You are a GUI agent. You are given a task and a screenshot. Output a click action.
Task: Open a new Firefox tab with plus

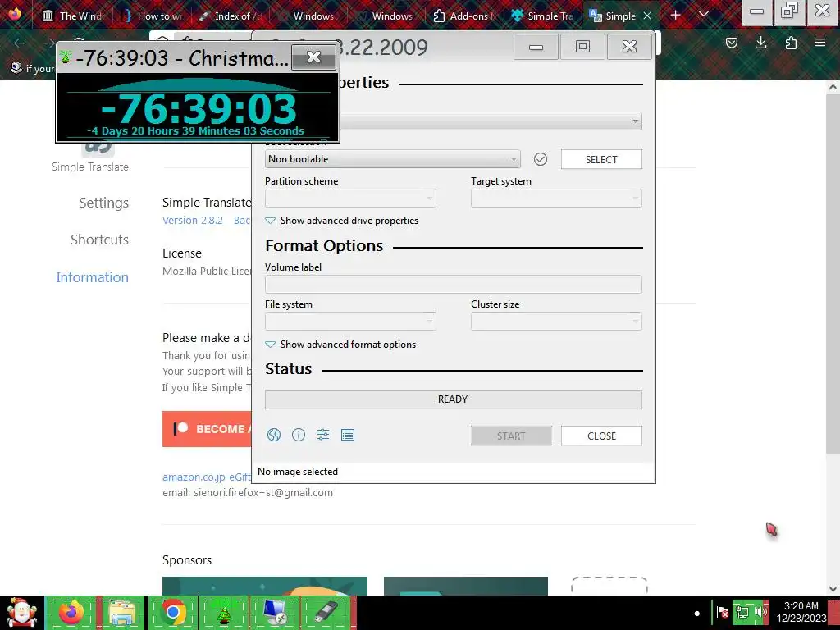click(x=676, y=16)
